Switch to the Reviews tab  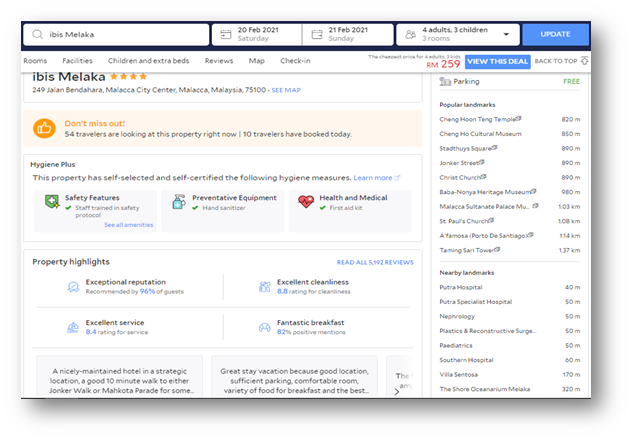coord(219,61)
